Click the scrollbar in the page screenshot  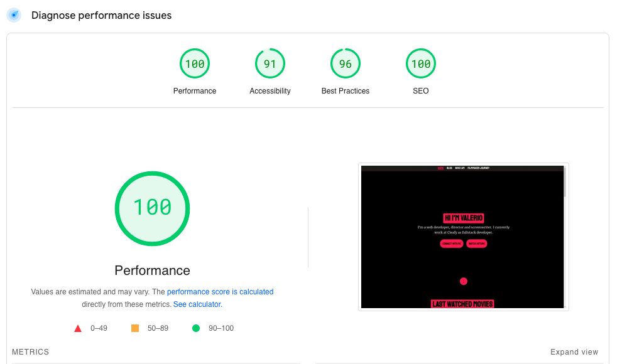click(x=565, y=183)
